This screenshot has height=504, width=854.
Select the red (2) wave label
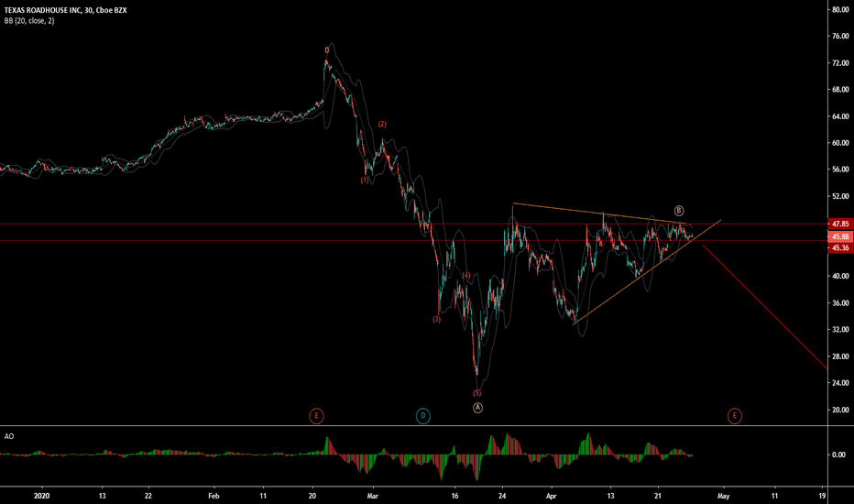pyautogui.click(x=382, y=125)
